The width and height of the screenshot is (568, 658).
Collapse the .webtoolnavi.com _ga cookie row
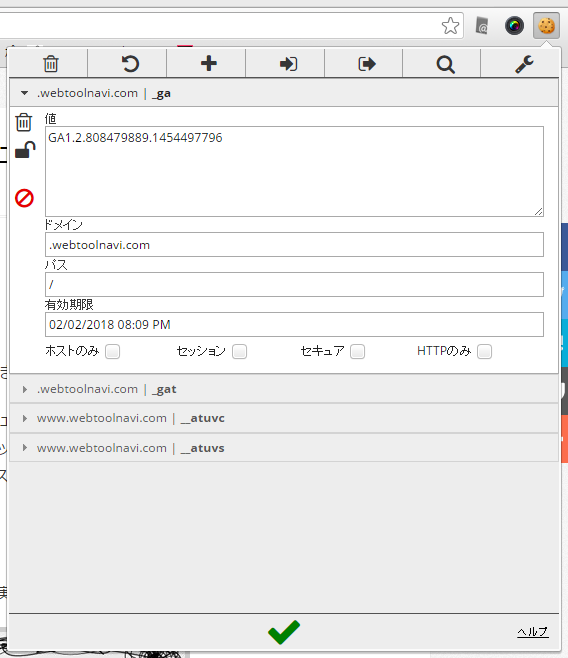click(284, 93)
